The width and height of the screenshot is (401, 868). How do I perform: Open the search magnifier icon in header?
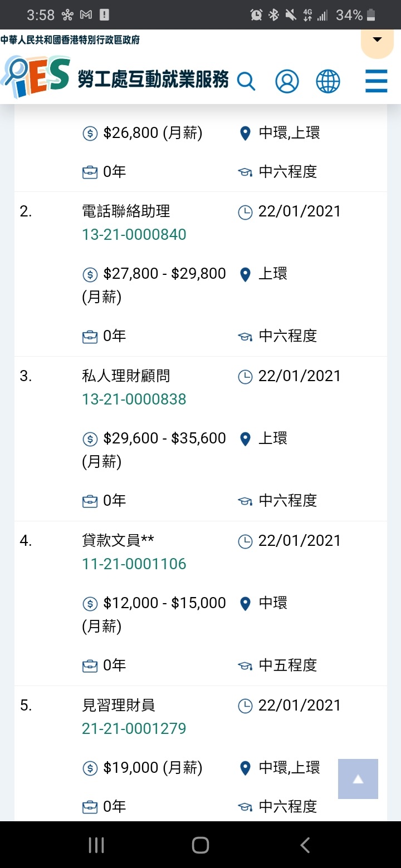246,81
